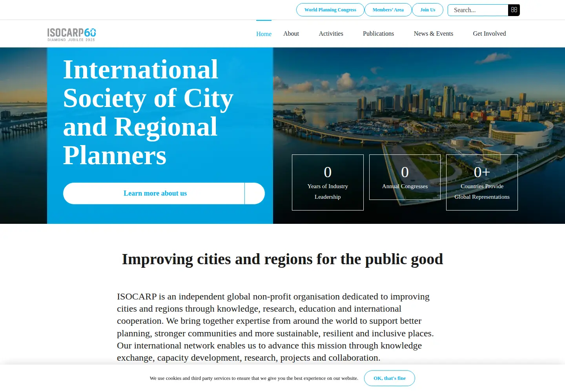Open the World Planning Congress link
565x392 pixels.
[x=330, y=10]
